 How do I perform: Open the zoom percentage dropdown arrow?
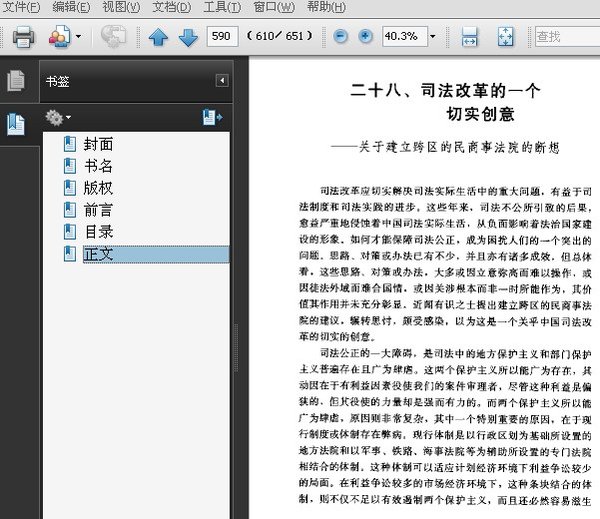(x=433, y=36)
